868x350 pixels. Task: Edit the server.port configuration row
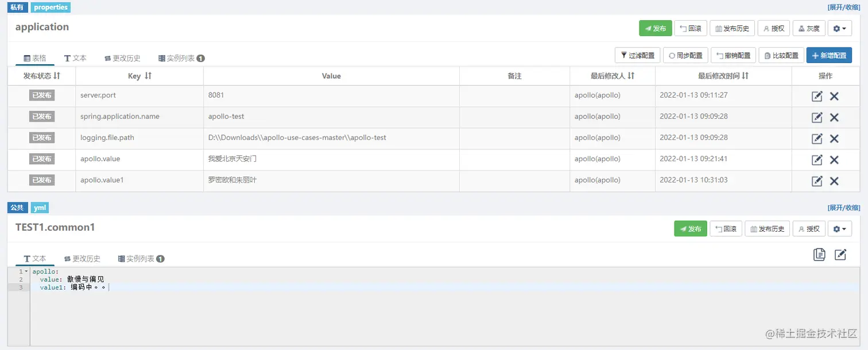(x=817, y=96)
